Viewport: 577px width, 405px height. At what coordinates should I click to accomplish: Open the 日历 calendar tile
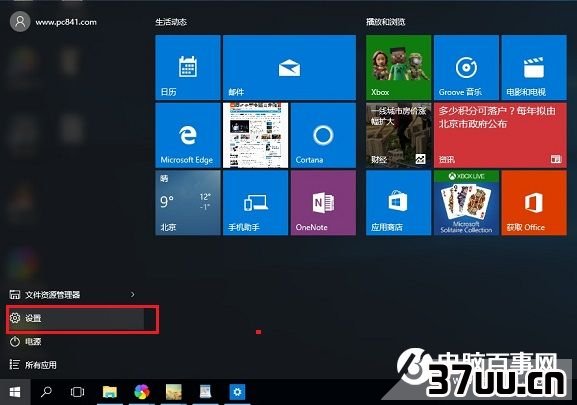pyautogui.click(x=188, y=67)
